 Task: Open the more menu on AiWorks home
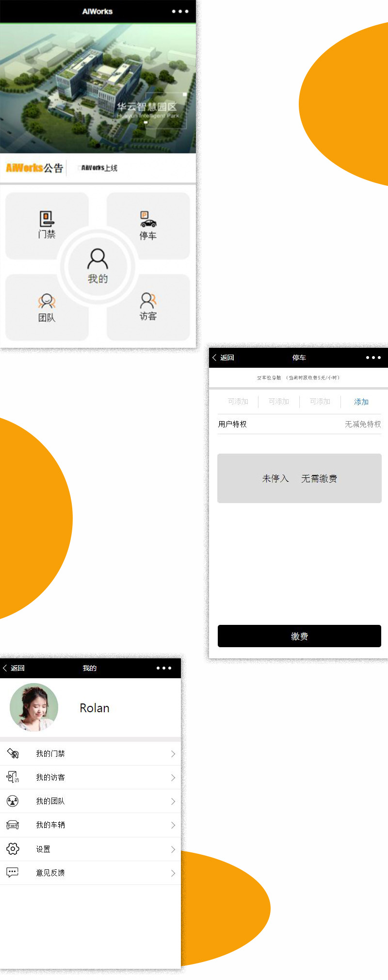point(180,11)
